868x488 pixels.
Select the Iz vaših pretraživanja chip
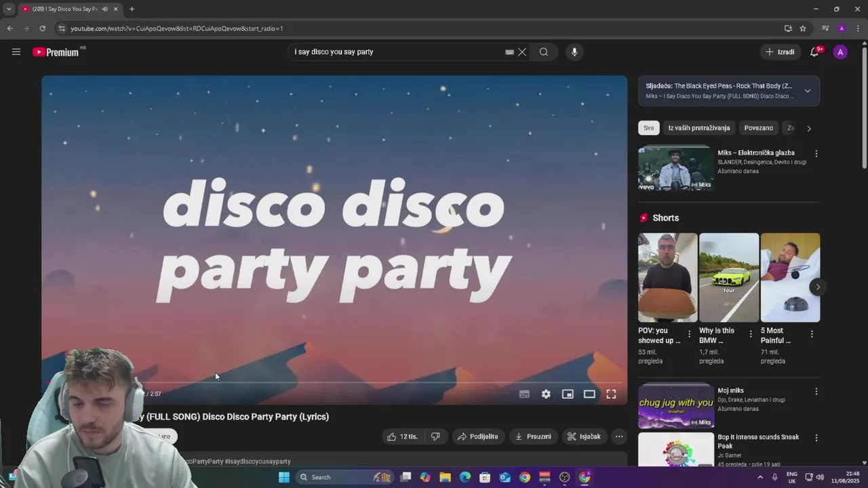699,128
